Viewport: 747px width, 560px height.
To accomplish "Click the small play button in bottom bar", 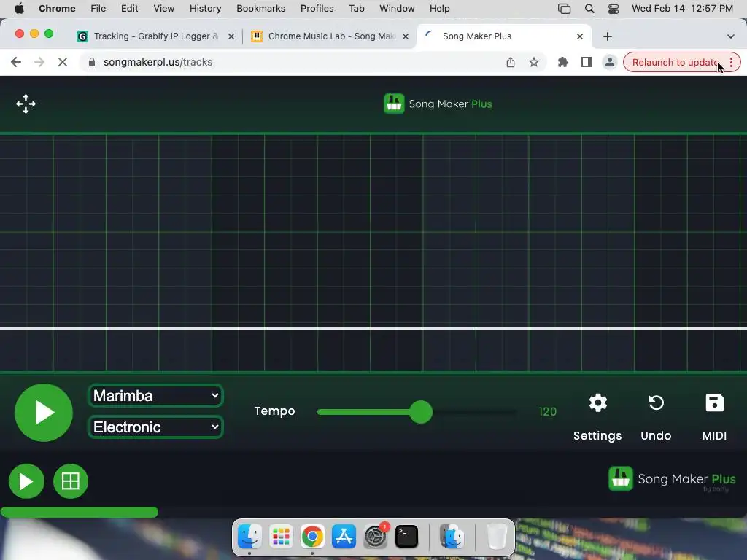I will pyautogui.click(x=27, y=481).
